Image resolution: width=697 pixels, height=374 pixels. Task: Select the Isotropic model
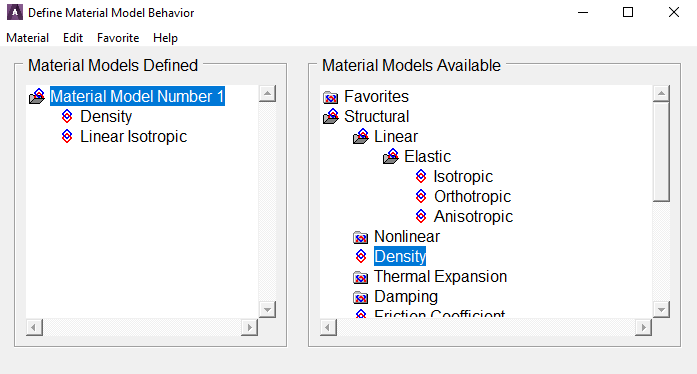(x=463, y=177)
